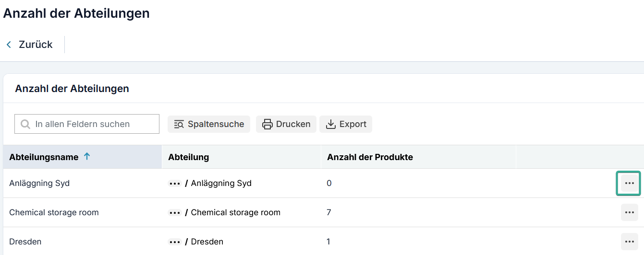
Task: Sort by Anzahl der Produkte column header
Action: (370, 157)
